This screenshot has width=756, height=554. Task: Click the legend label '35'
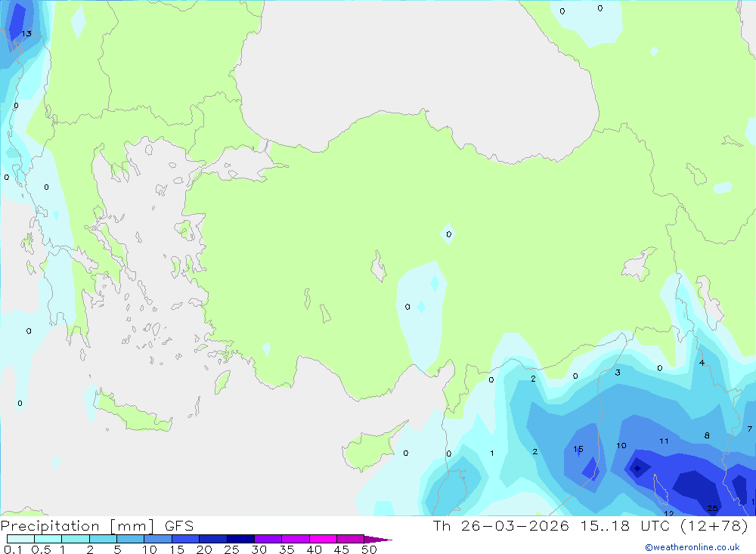click(287, 549)
